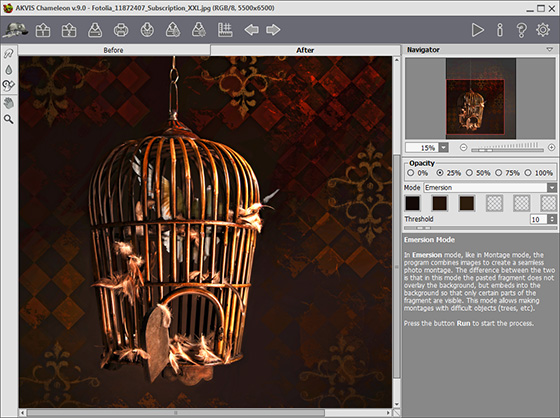Click the Threshold slider bar
Image resolution: width=560 pixels, height=418 pixels.
pyautogui.click(x=480, y=228)
